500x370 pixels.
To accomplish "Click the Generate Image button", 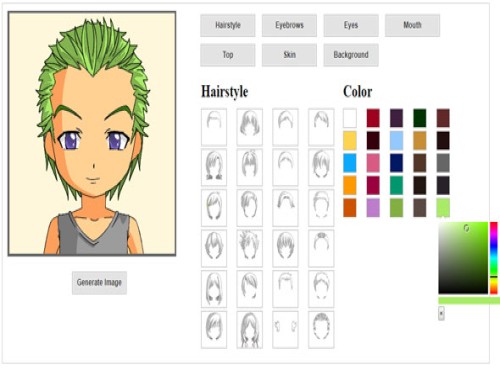I will pos(99,283).
